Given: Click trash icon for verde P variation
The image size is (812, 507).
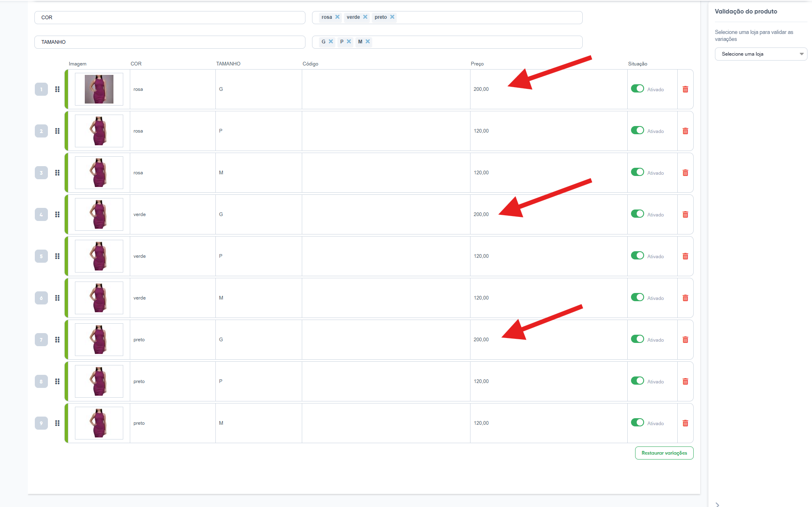Looking at the screenshot, I should [685, 256].
